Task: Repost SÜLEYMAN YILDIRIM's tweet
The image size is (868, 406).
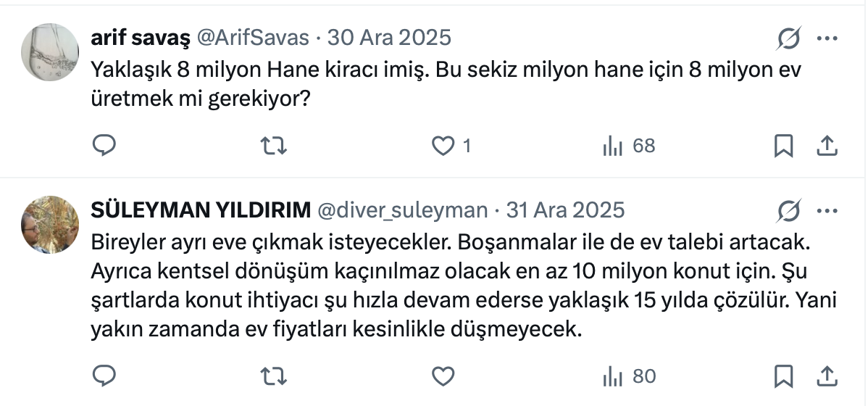Action: pos(273,376)
